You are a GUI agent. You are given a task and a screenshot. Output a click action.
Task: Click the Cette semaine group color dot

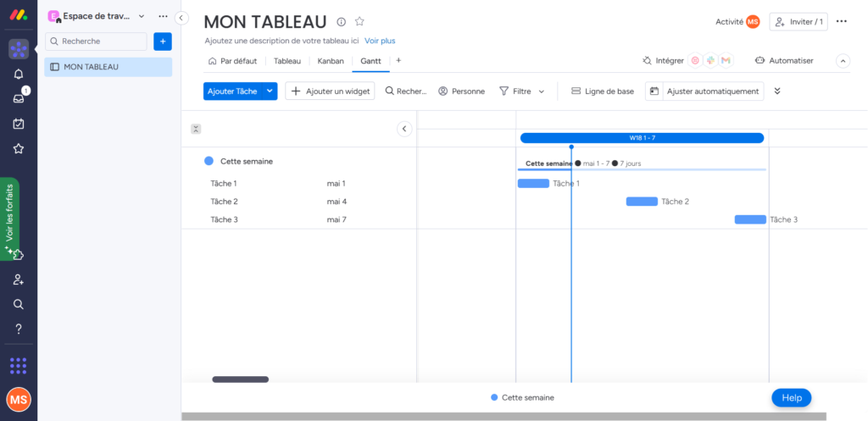[x=209, y=161]
